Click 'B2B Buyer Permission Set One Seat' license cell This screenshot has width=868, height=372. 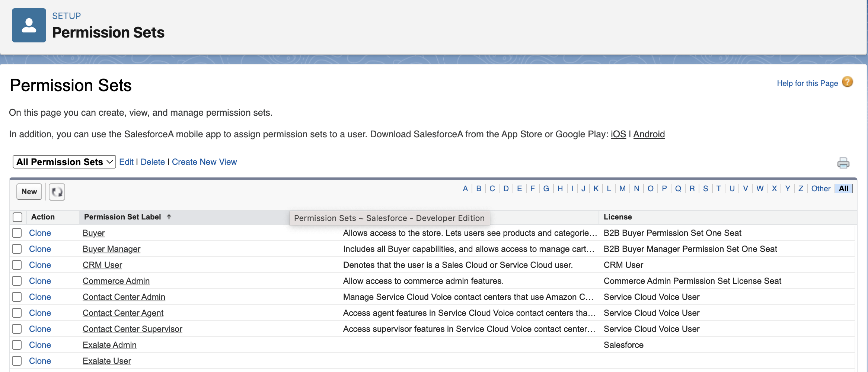click(672, 233)
